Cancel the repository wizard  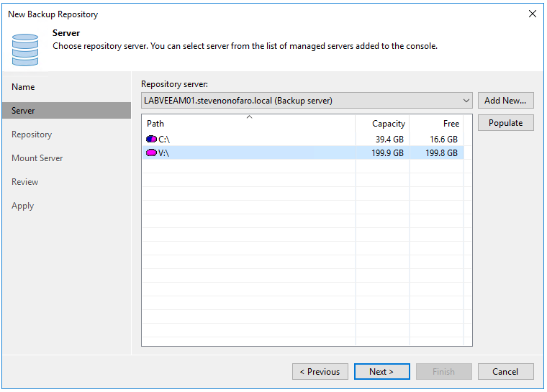click(x=505, y=372)
